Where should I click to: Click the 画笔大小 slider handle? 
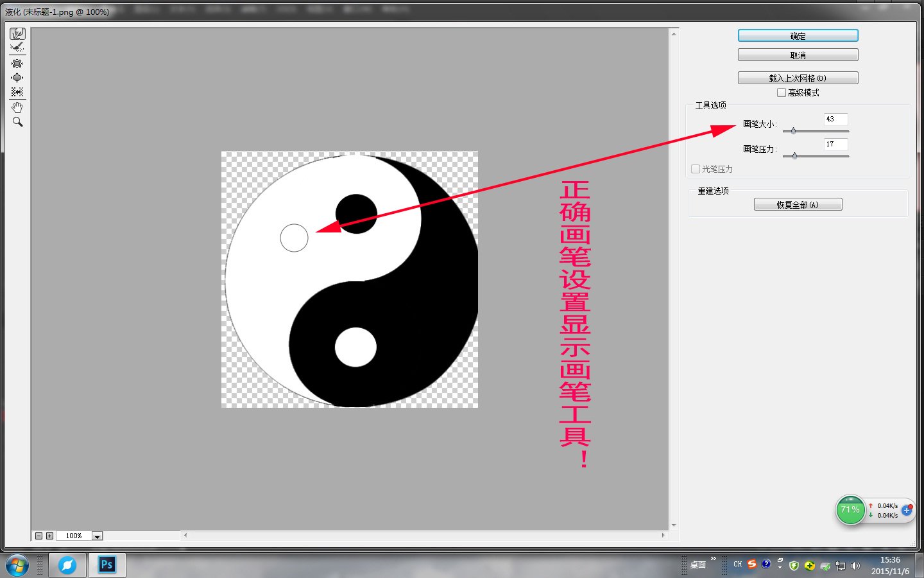(793, 131)
